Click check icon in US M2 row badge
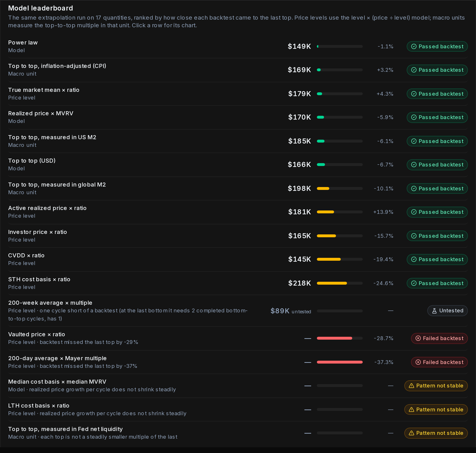The image size is (476, 453). coord(414,141)
